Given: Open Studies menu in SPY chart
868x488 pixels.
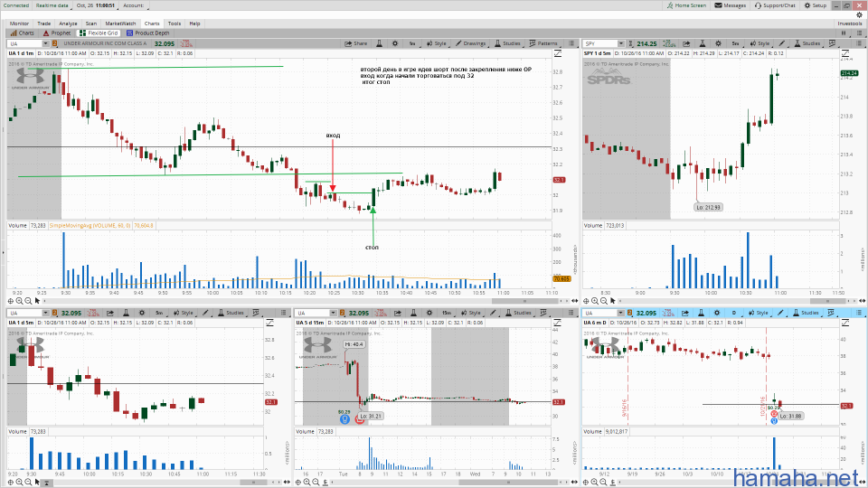Looking at the screenshot, I should click(807, 43).
